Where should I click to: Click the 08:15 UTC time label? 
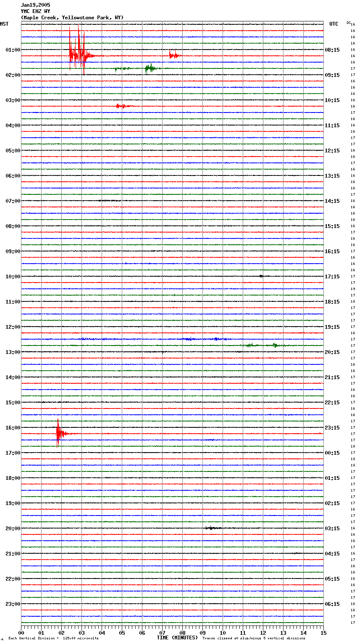332,50
